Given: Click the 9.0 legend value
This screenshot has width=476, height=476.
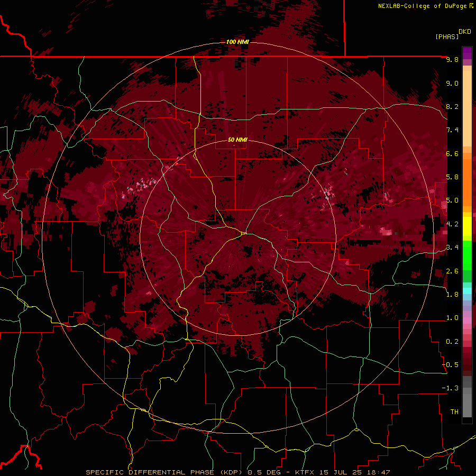Looking at the screenshot, I should (x=452, y=83).
